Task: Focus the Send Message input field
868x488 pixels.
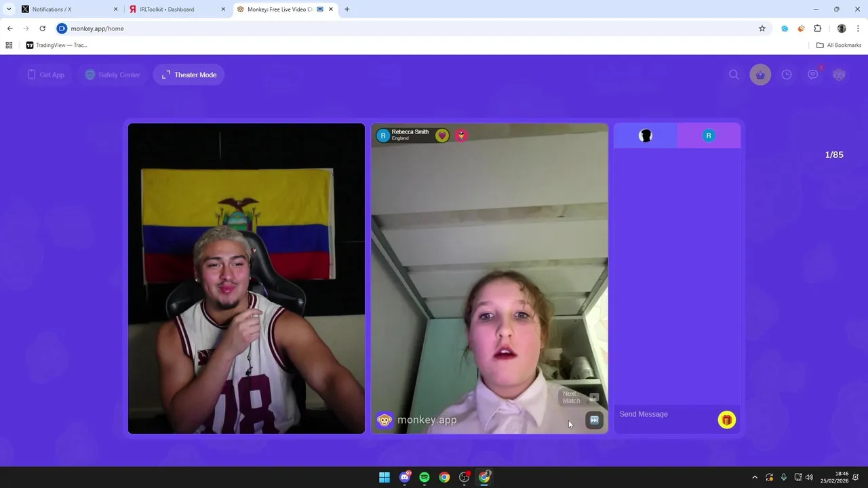Action: pos(665,414)
